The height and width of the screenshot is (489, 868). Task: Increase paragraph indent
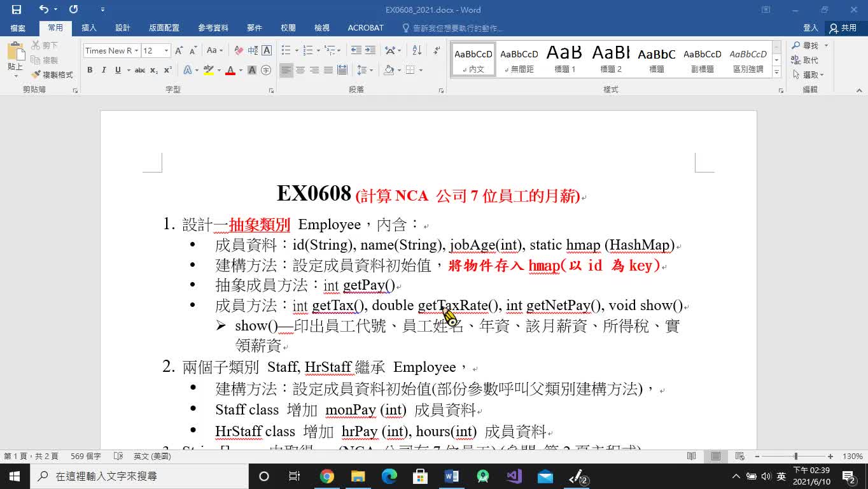pyautogui.click(x=370, y=50)
